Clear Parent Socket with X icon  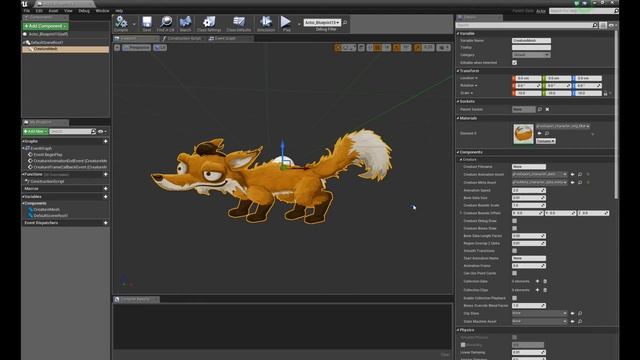coord(547,109)
